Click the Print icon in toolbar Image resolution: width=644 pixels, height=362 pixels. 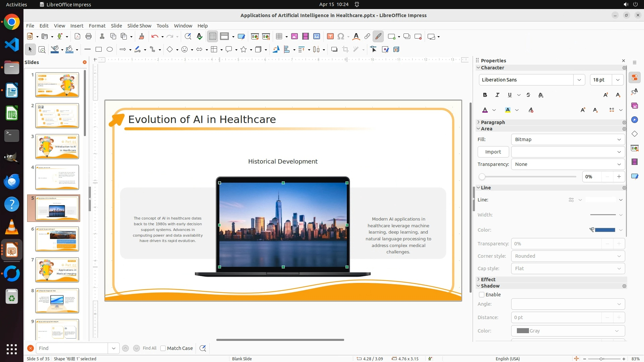(x=89, y=37)
